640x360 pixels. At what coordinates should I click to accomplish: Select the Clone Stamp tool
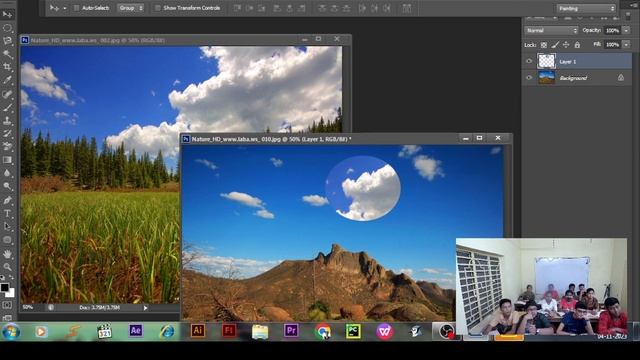click(7, 120)
